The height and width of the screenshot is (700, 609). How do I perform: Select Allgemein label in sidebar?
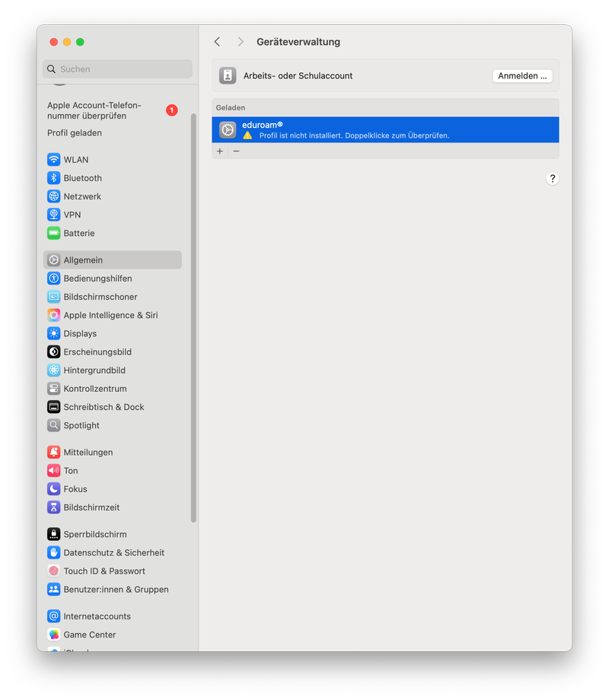(83, 259)
